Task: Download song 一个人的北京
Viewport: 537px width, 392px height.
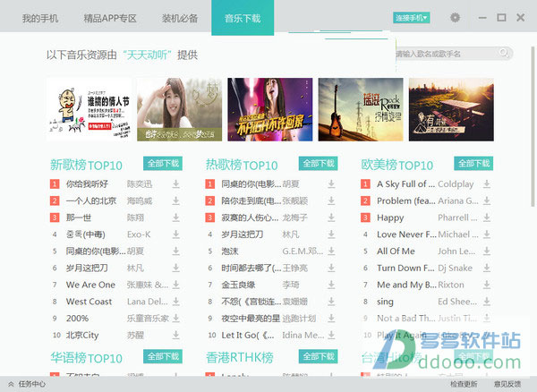Action: click(176, 201)
